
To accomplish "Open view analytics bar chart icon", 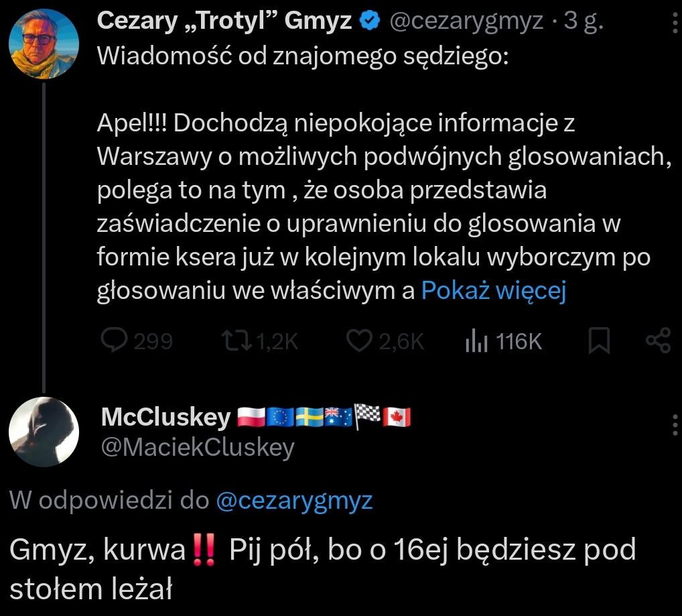I will [475, 341].
